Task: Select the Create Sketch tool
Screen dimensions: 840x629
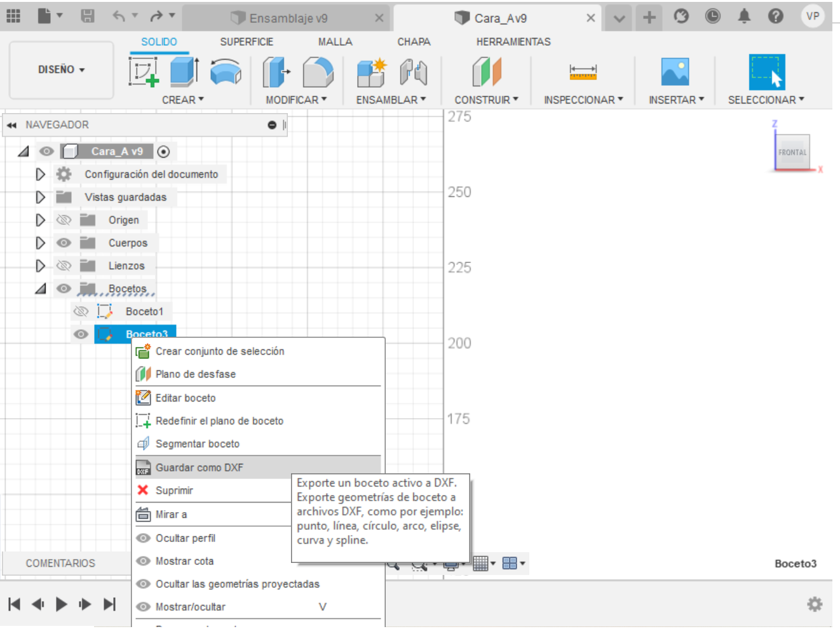Action: click(144, 71)
